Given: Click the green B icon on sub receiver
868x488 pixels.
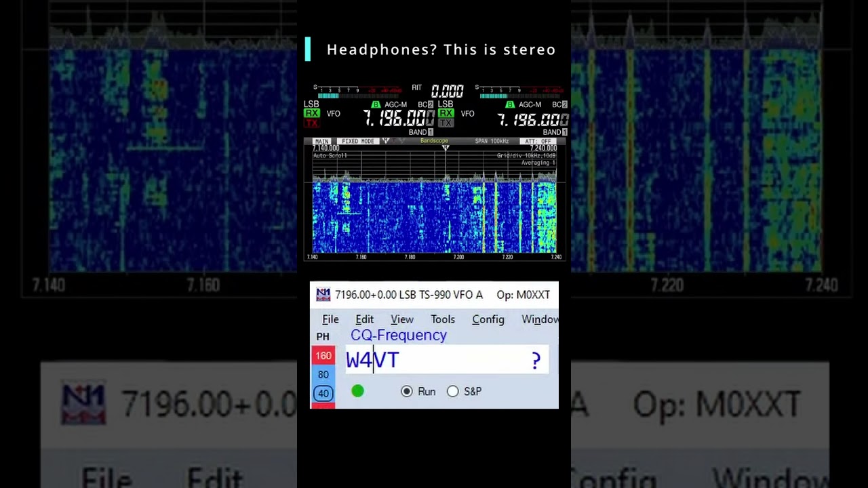Looking at the screenshot, I should [510, 105].
